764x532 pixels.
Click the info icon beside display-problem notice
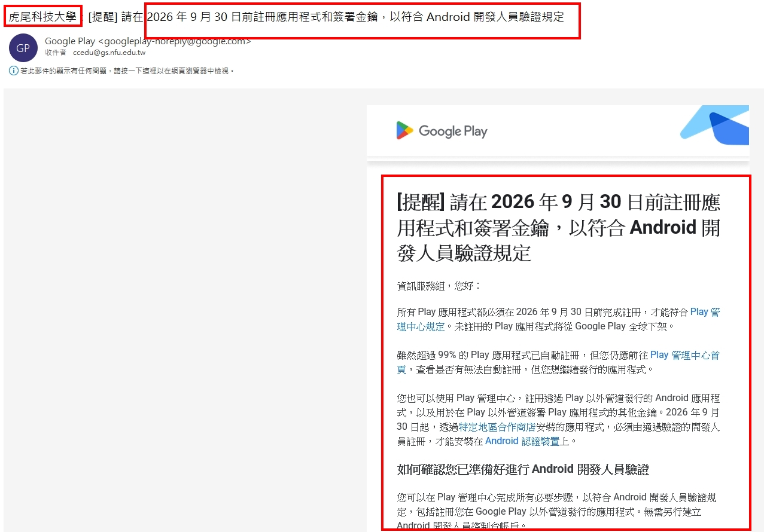[x=14, y=71]
